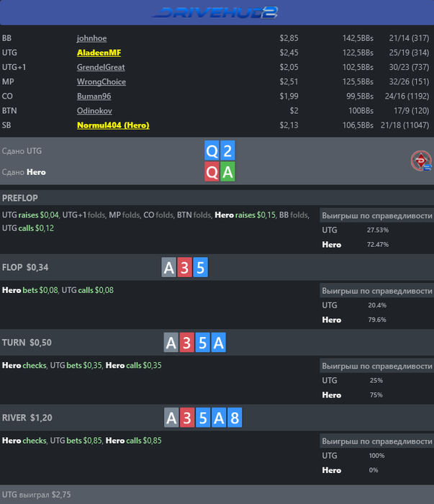This screenshot has width=434, height=504.
Task: Click AladeenMF's 122,5BBs value
Action: [x=358, y=53]
